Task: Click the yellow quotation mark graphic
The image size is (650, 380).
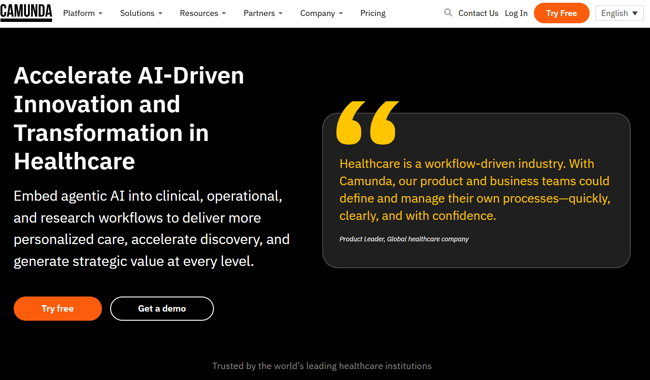Action: click(367, 123)
